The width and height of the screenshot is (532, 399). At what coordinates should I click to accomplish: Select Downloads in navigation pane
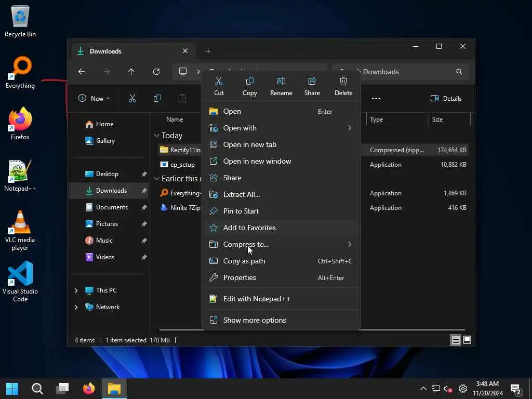click(x=109, y=190)
